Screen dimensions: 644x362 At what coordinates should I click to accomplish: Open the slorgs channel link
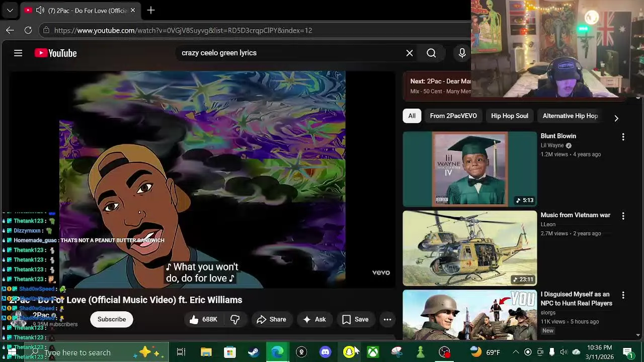[548, 312]
